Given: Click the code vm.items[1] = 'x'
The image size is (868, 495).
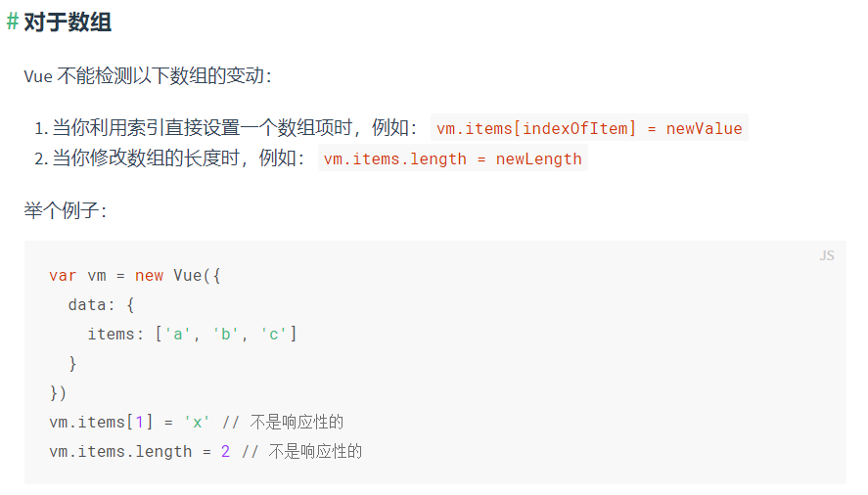Looking at the screenshot, I should [129, 422].
